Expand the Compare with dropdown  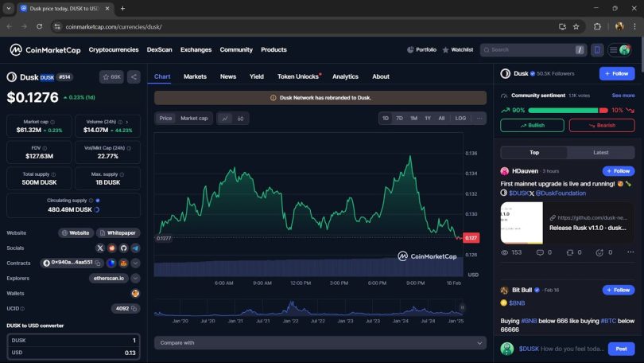pyautogui.click(x=320, y=343)
